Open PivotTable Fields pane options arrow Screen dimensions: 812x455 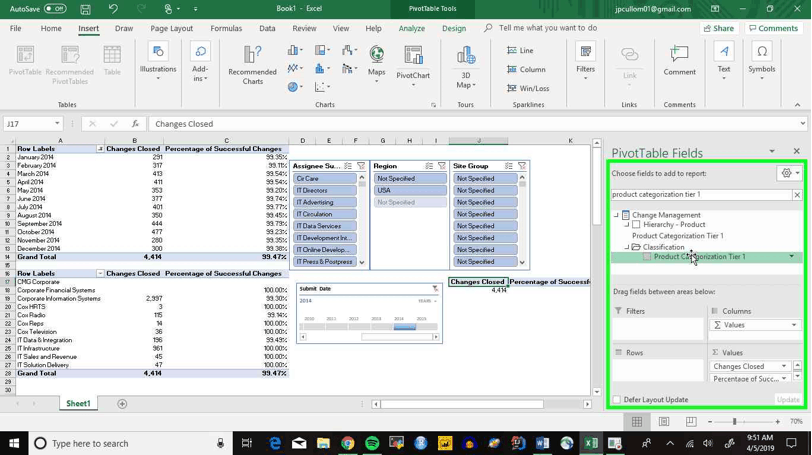tap(772, 152)
